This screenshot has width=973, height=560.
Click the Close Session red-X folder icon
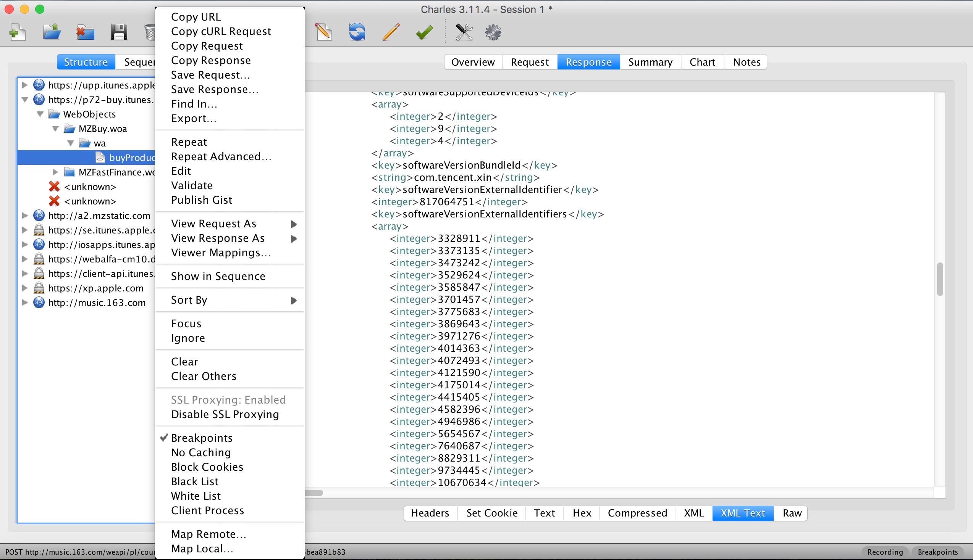[x=85, y=32]
